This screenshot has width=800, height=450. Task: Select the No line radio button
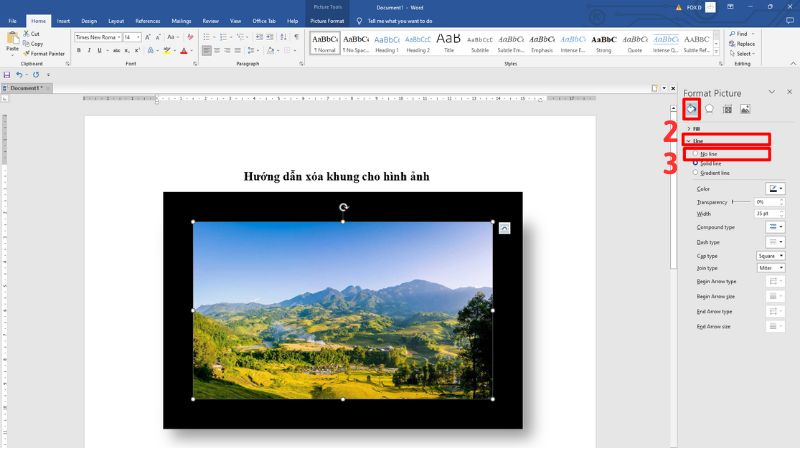click(697, 154)
